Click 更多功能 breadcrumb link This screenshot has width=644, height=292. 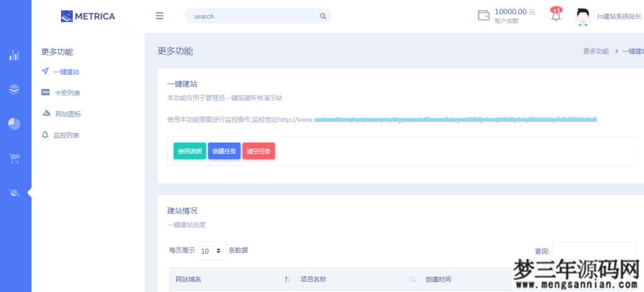(x=596, y=51)
